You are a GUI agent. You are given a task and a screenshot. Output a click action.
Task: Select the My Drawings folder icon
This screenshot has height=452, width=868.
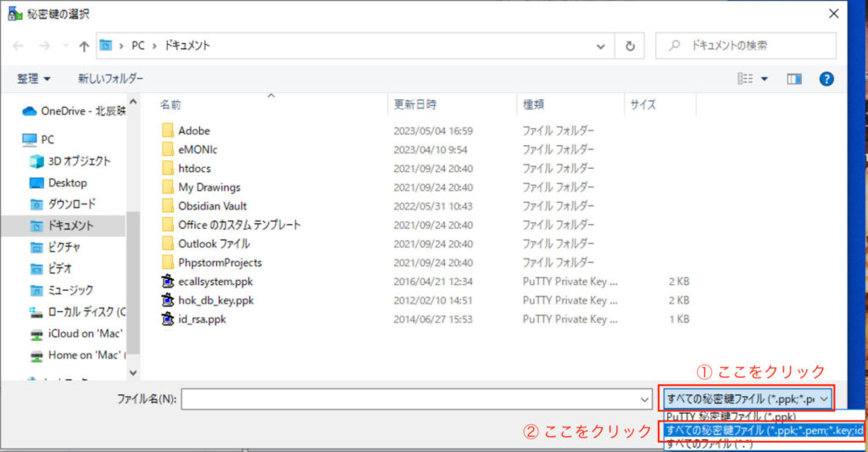pyautogui.click(x=168, y=187)
